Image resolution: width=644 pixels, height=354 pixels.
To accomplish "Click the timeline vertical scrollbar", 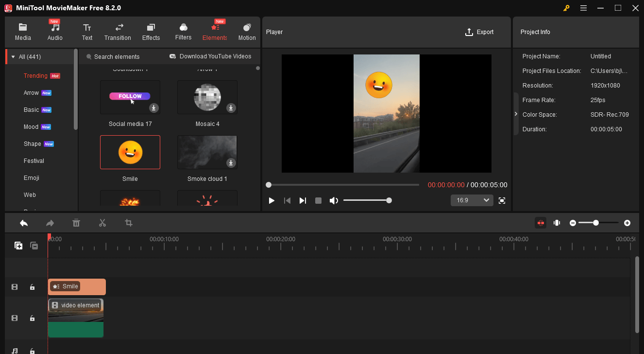I will (x=637, y=295).
